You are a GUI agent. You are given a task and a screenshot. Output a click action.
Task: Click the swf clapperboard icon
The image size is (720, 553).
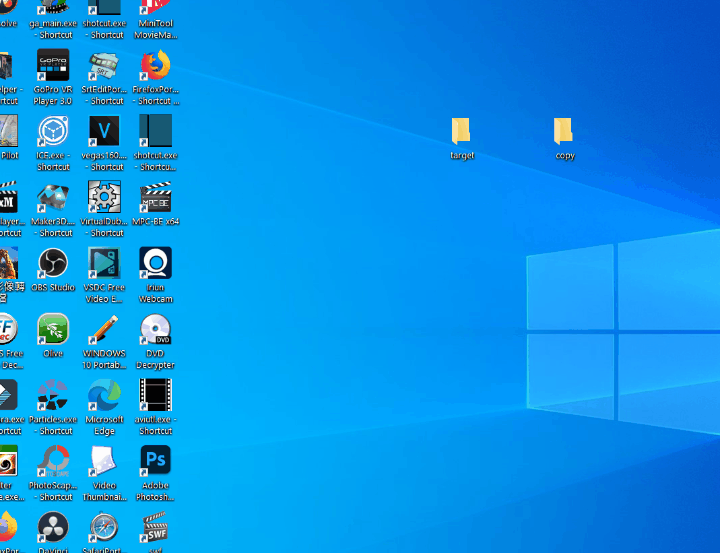point(156,527)
